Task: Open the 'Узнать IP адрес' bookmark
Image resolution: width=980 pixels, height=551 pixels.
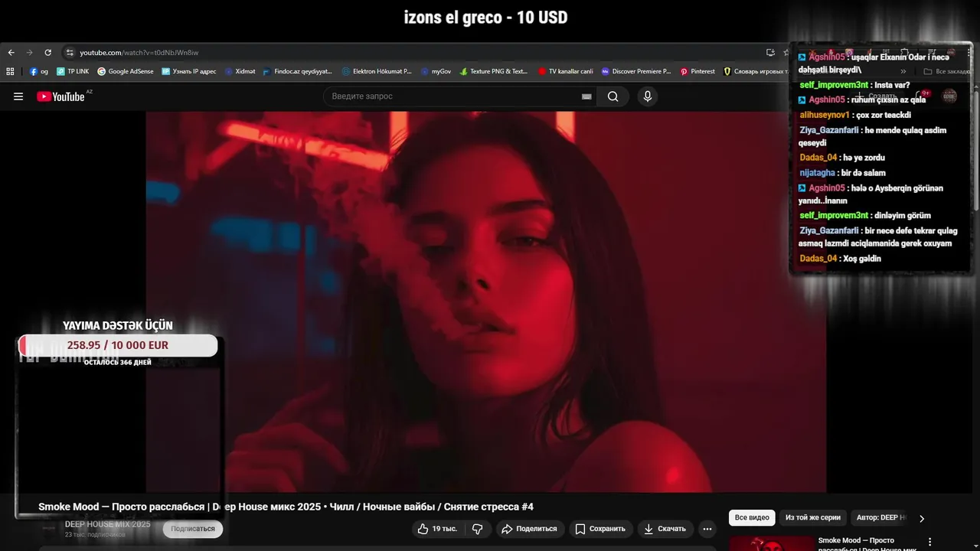Action: point(189,71)
